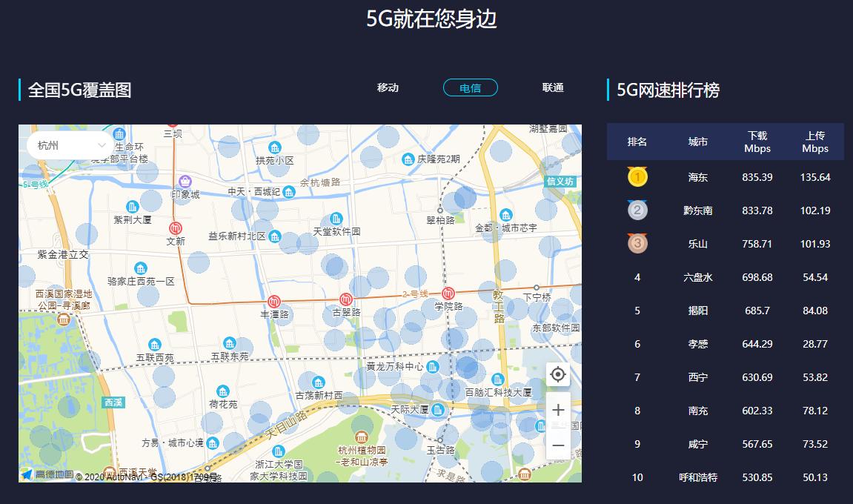Screen dimensions: 853x504
Task: Click the 中天·西城纪 building icon
Action: coord(289,191)
